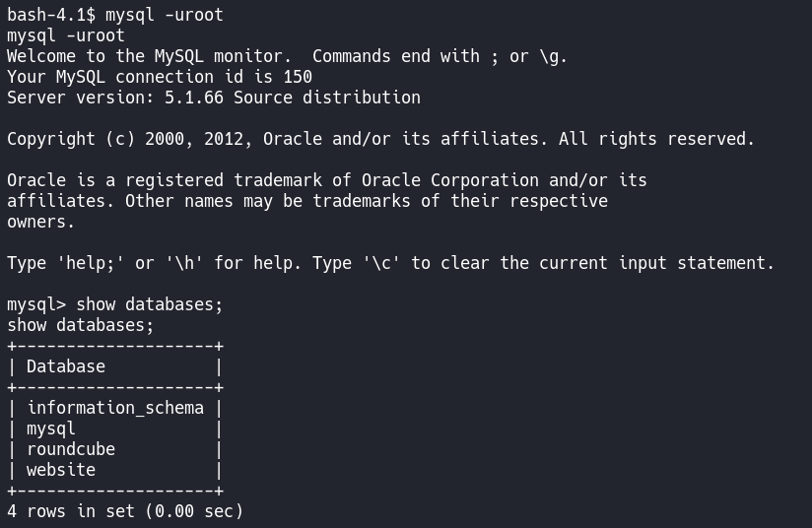
Task: Click 'show databases;' after the mysql prompt
Action: point(149,304)
